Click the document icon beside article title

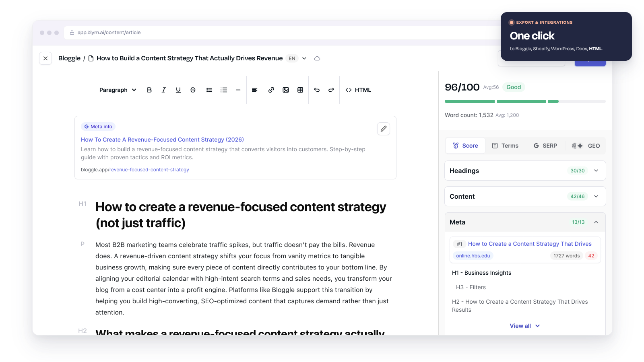91,58
